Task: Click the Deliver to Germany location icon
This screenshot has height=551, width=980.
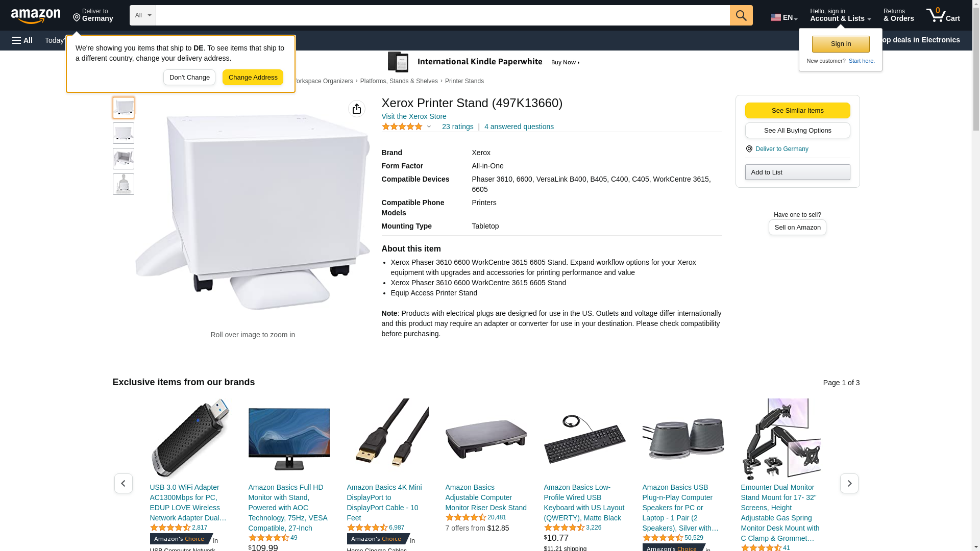Action: click(x=749, y=149)
